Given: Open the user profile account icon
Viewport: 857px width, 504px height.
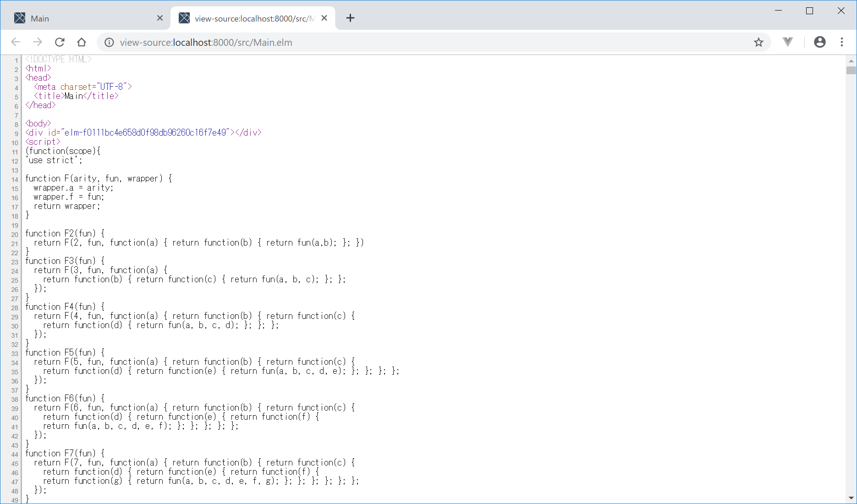Looking at the screenshot, I should click(x=819, y=42).
